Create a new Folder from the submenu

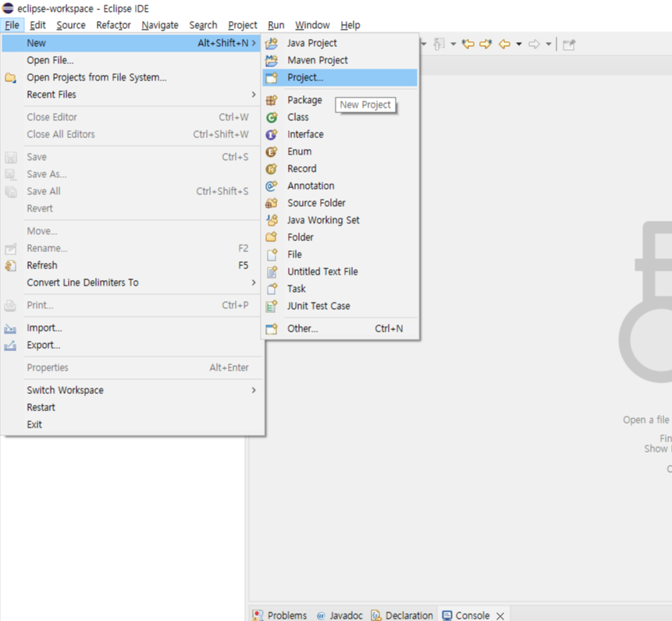(340, 237)
